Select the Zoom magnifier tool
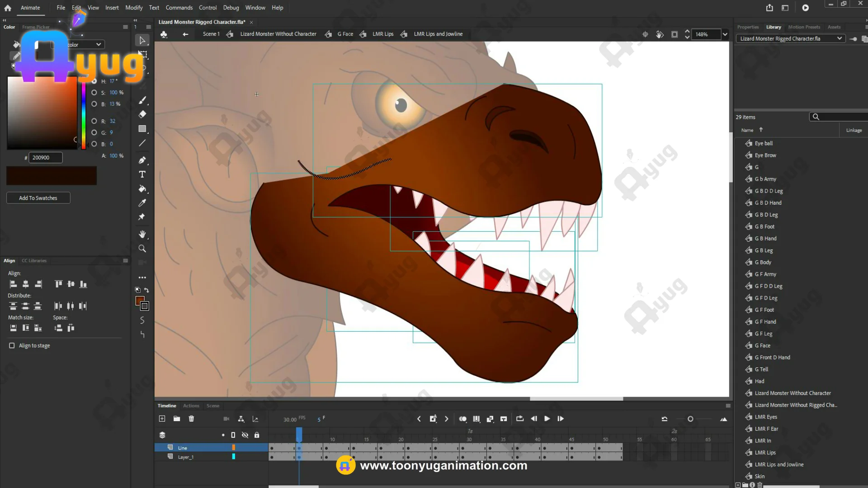The image size is (868, 488). 142,249
